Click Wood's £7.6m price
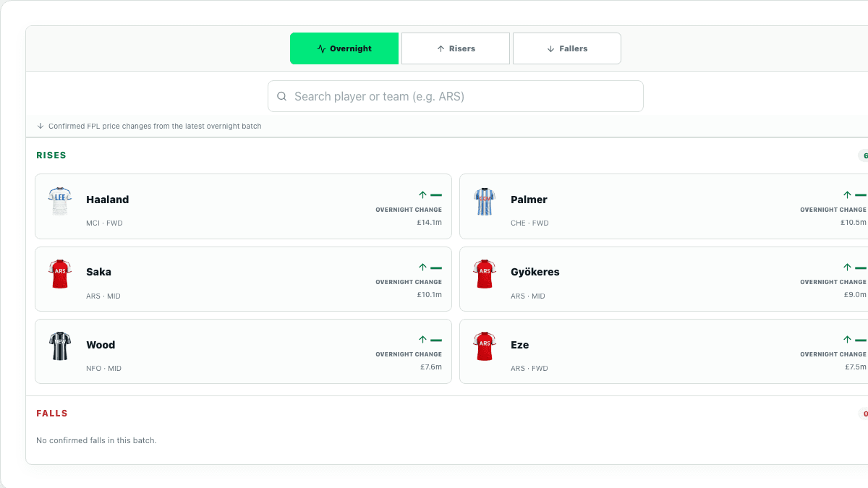Viewport: 868px width, 488px height. coord(431,367)
